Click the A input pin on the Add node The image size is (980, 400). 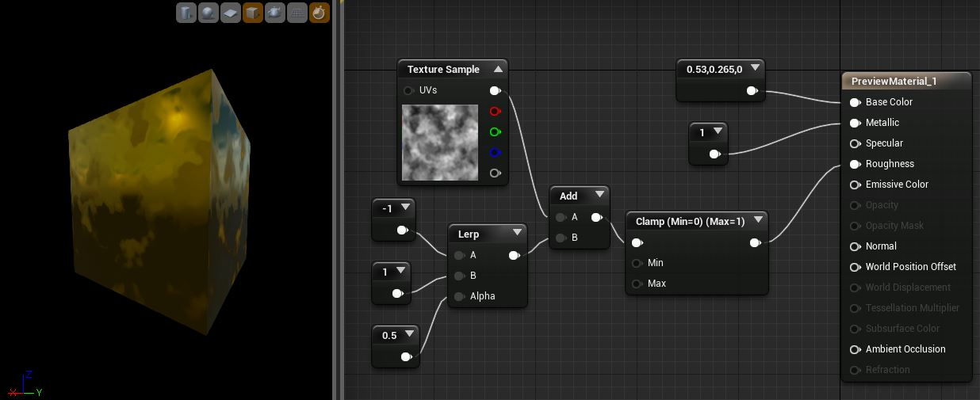point(561,217)
